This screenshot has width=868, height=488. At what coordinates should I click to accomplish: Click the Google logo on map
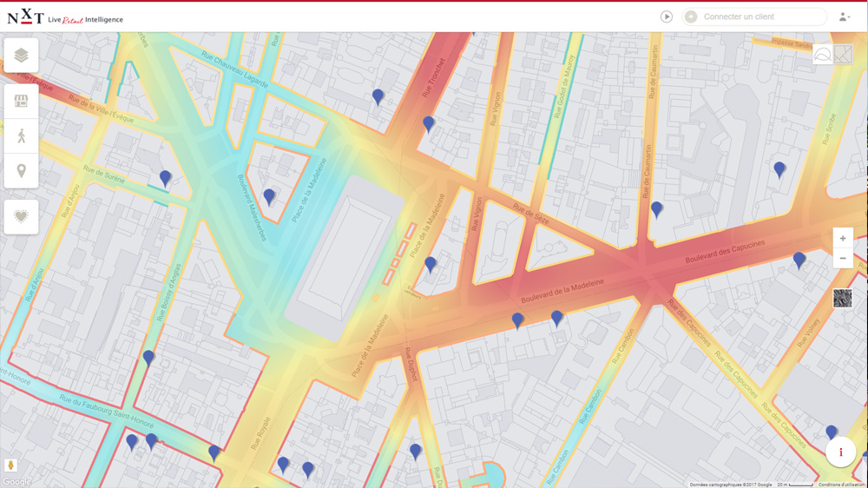[x=16, y=482]
